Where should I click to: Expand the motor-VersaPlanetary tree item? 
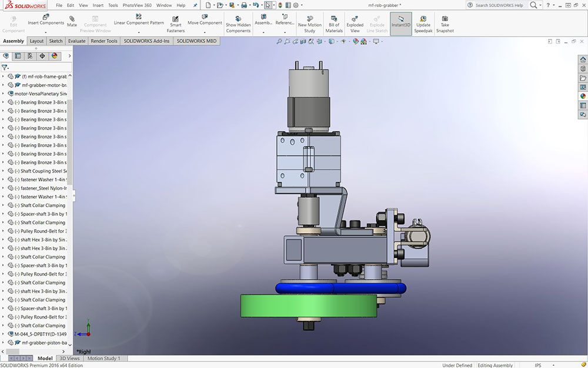point(4,94)
